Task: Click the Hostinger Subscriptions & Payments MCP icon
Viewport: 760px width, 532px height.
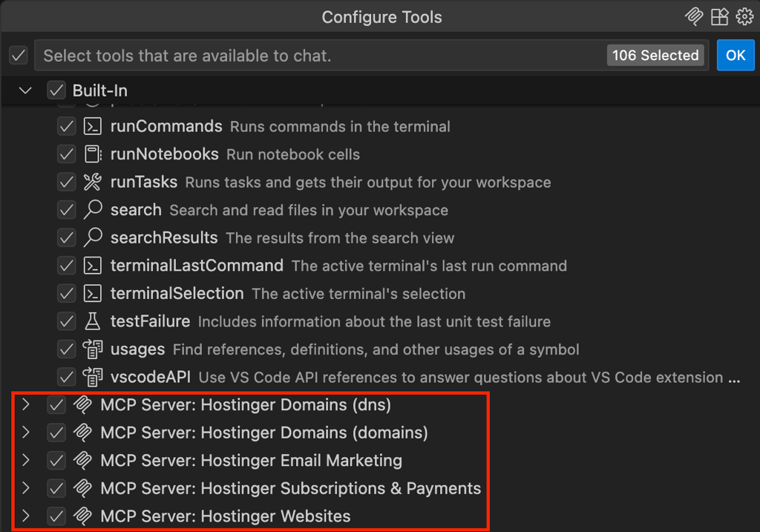Action: click(83, 488)
